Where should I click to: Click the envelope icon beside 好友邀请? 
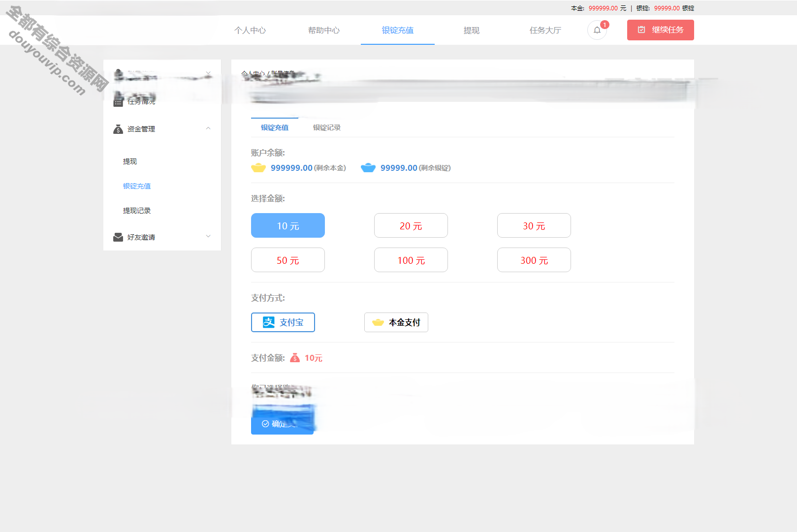118,237
